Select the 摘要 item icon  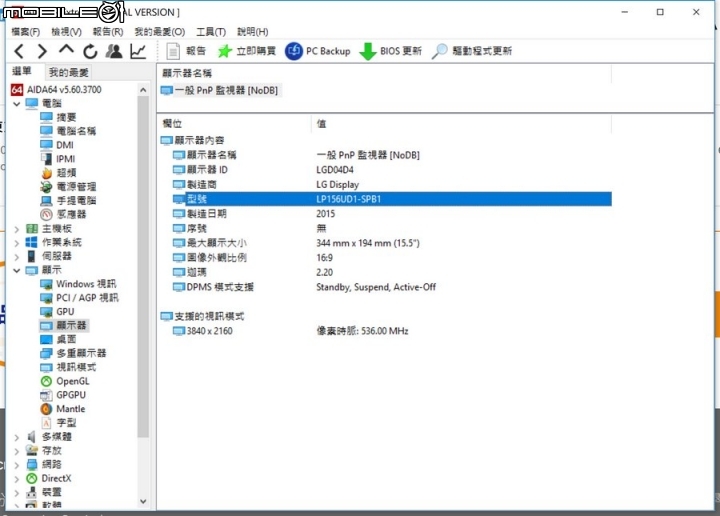pyautogui.click(x=46, y=117)
